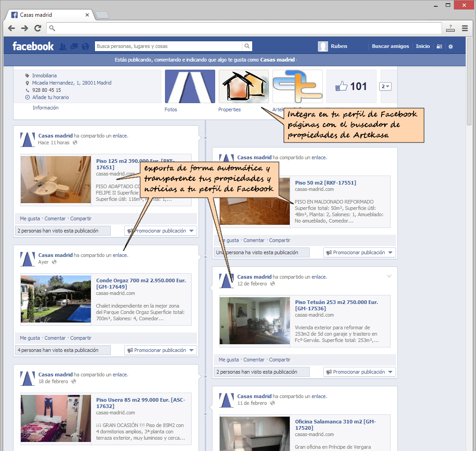
Task: Reload the page in browser
Action: (38, 28)
